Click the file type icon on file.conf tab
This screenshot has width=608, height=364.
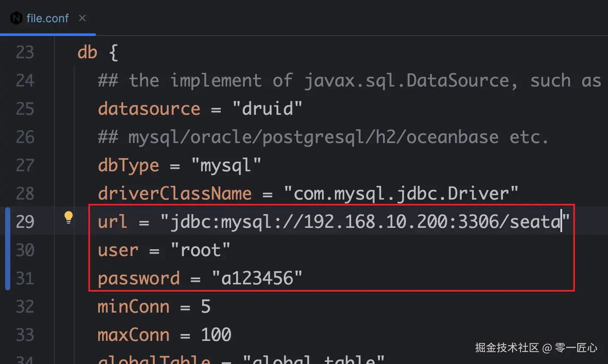pos(16,18)
